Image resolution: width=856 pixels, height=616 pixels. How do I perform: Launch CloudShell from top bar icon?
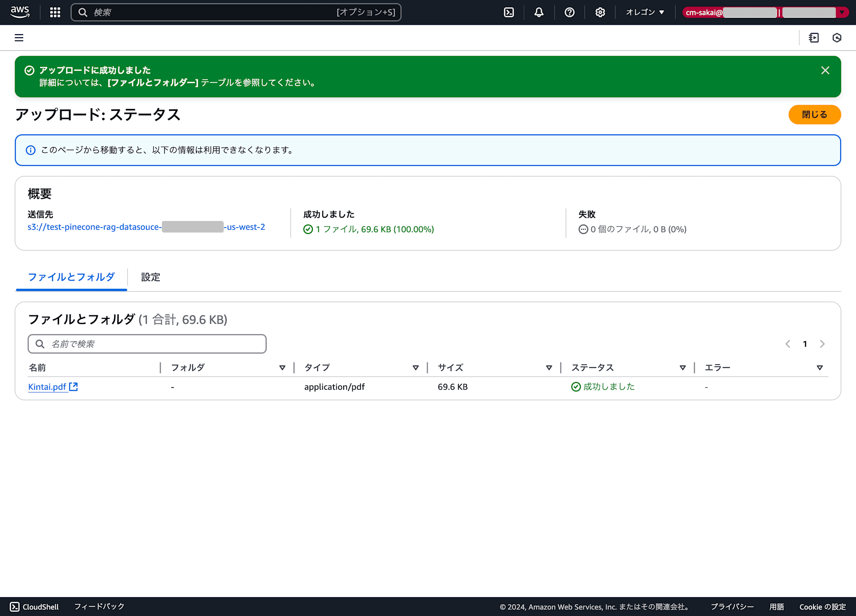coord(509,12)
